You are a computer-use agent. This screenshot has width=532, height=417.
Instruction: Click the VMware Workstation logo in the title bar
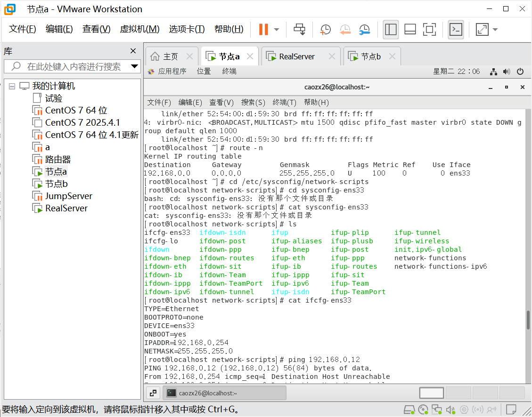(x=10, y=9)
